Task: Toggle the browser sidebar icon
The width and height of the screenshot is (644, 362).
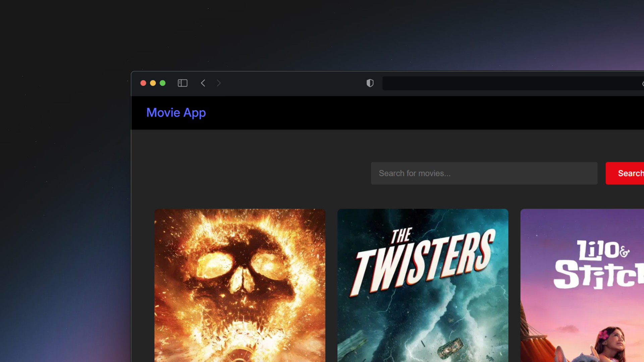Action: [x=182, y=83]
